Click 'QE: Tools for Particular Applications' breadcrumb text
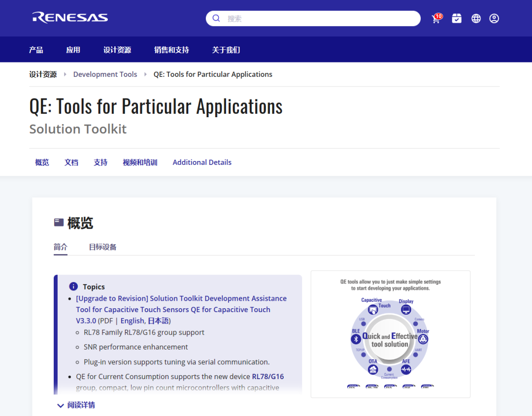 click(213, 74)
